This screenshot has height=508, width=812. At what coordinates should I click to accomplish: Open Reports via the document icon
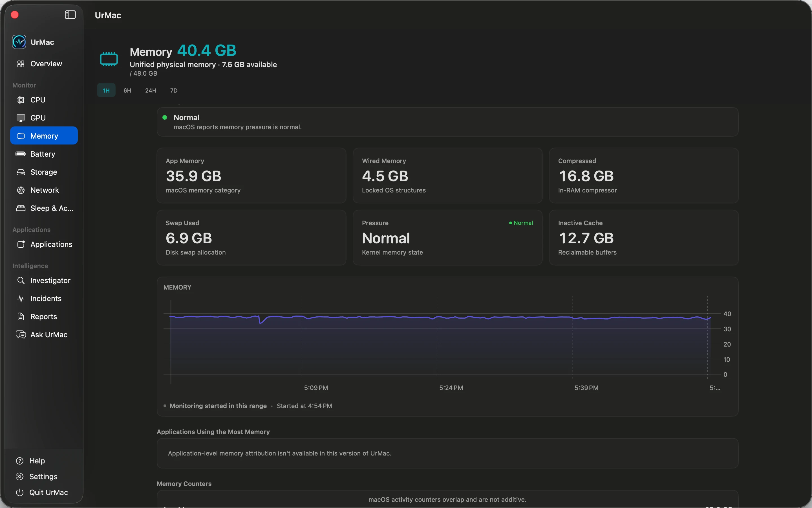21,316
